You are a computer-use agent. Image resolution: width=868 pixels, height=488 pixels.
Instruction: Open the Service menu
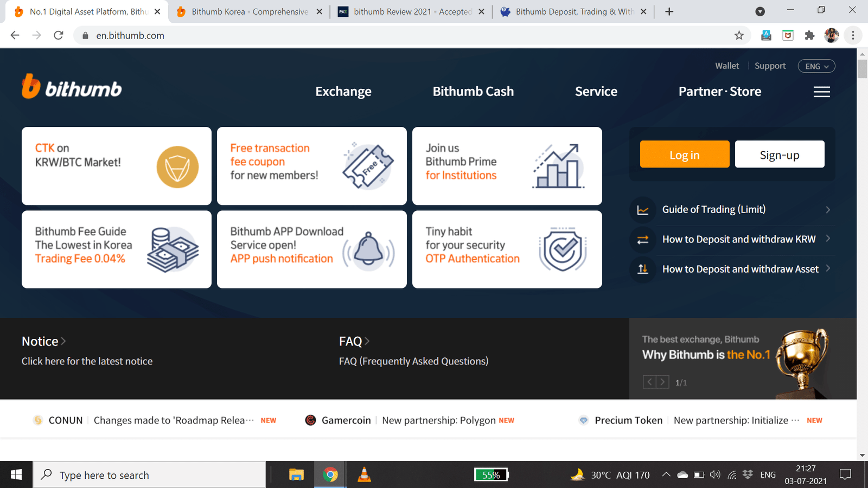596,92
